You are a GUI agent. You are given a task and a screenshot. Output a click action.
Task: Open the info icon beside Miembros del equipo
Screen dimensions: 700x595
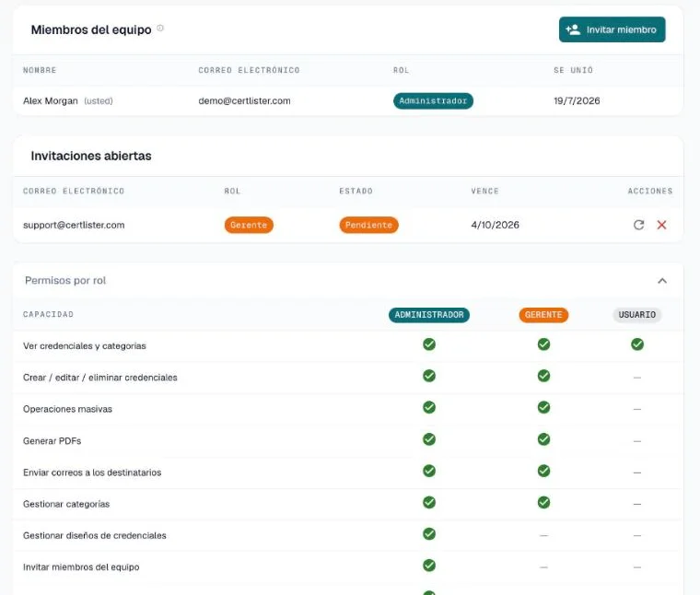point(160,29)
